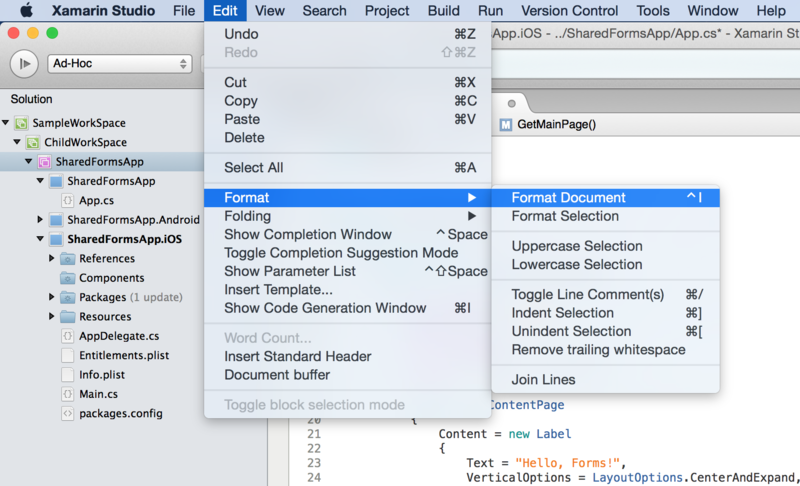
Task: Select Toggle Line Comment(s) menu entry
Action: (x=587, y=294)
